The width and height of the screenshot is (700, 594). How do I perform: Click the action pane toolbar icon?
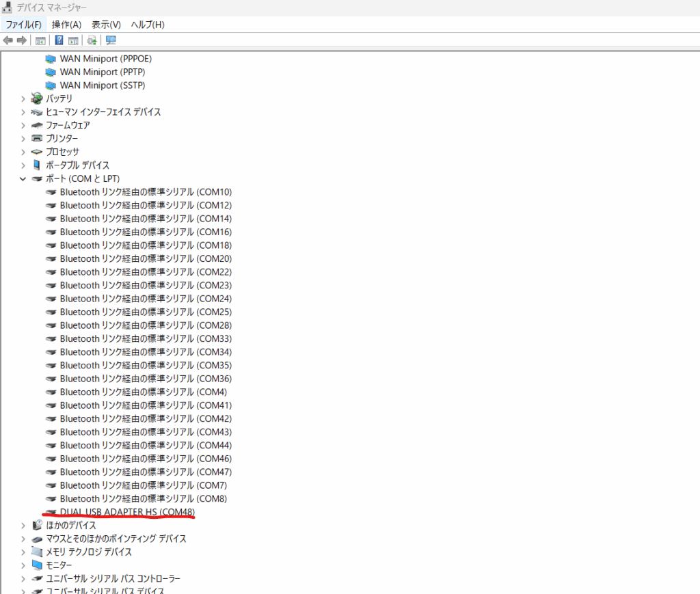point(73,40)
